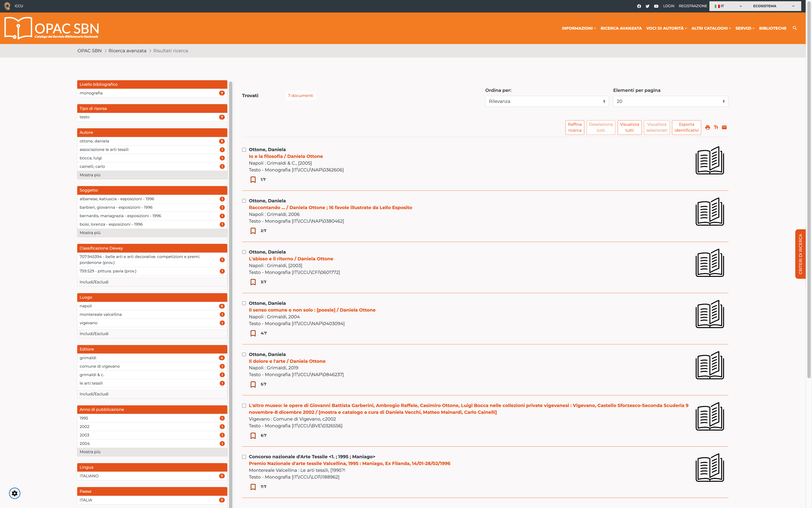The image size is (812, 508).
Task: Click Esporta identificativi button
Action: (687, 127)
